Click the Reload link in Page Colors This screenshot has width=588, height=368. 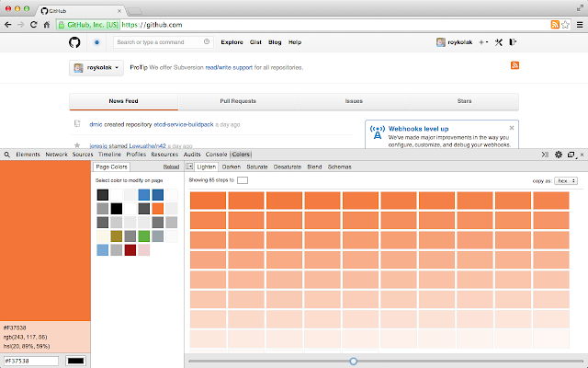(172, 167)
